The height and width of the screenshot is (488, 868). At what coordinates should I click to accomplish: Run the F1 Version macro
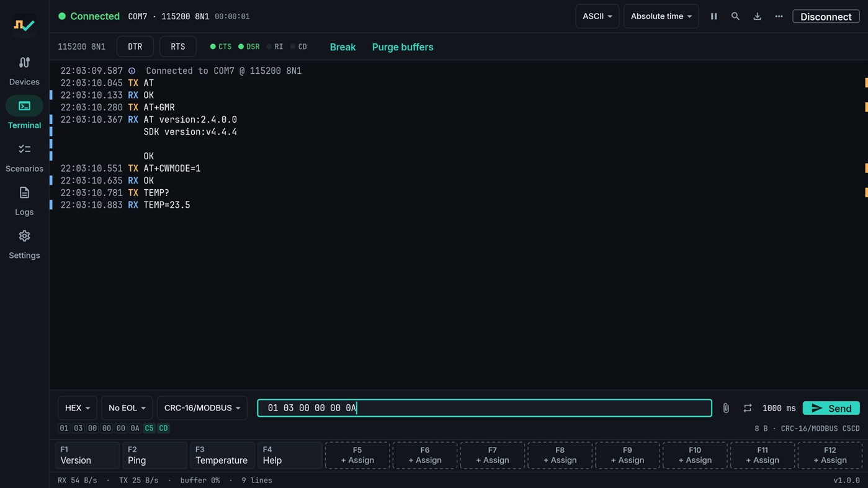(87, 455)
